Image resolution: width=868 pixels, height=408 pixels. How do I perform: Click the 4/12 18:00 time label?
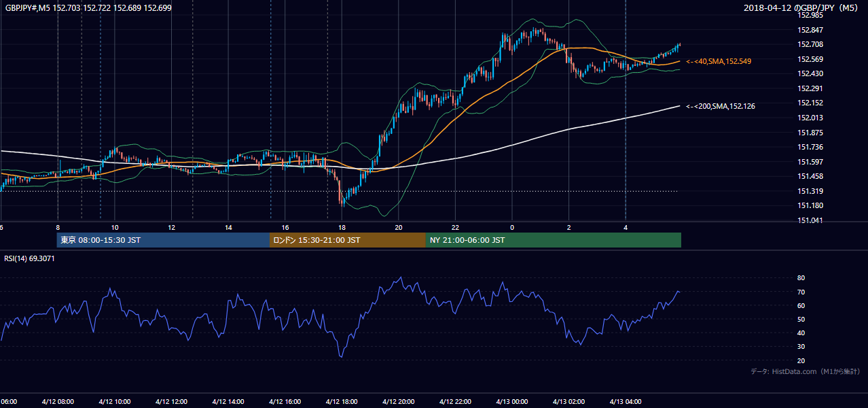pyautogui.click(x=342, y=402)
